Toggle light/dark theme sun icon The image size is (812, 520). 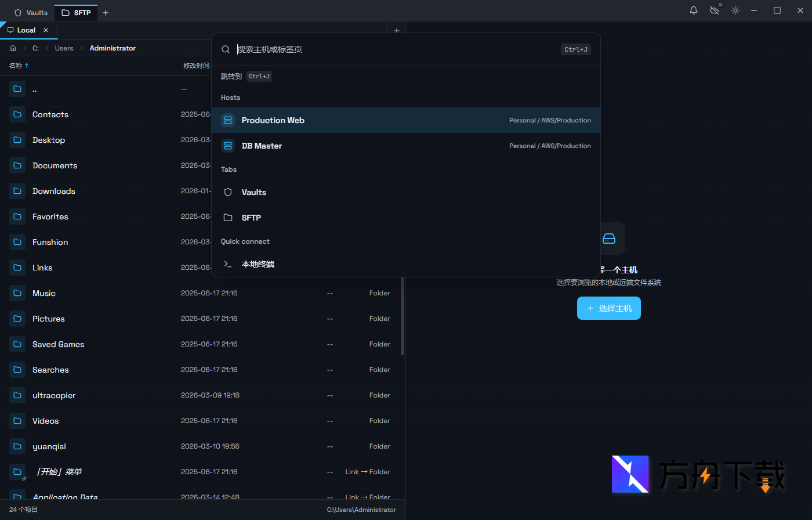(x=735, y=10)
